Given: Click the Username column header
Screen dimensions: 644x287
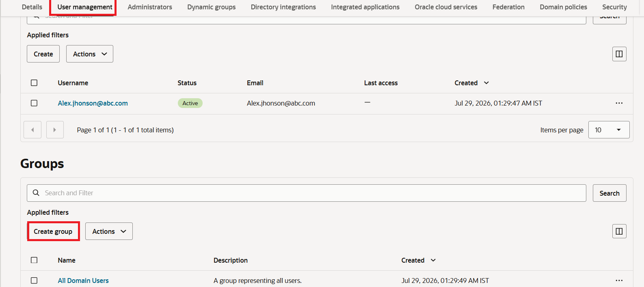Looking at the screenshot, I should pyautogui.click(x=73, y=83).
